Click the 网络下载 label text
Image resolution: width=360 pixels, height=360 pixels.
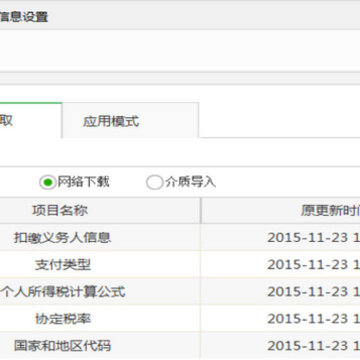tap(83, 182)
